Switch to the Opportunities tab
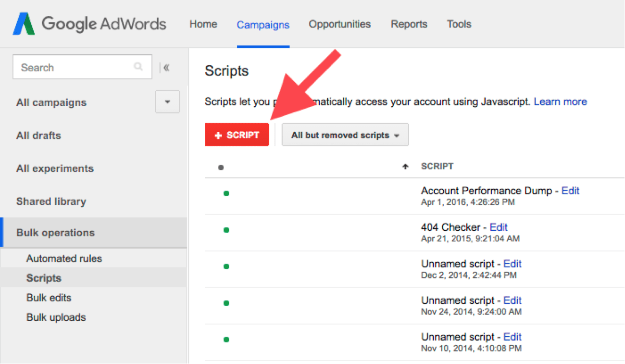The width and height of the screenshot is (625, 364). tap(340, 24)
